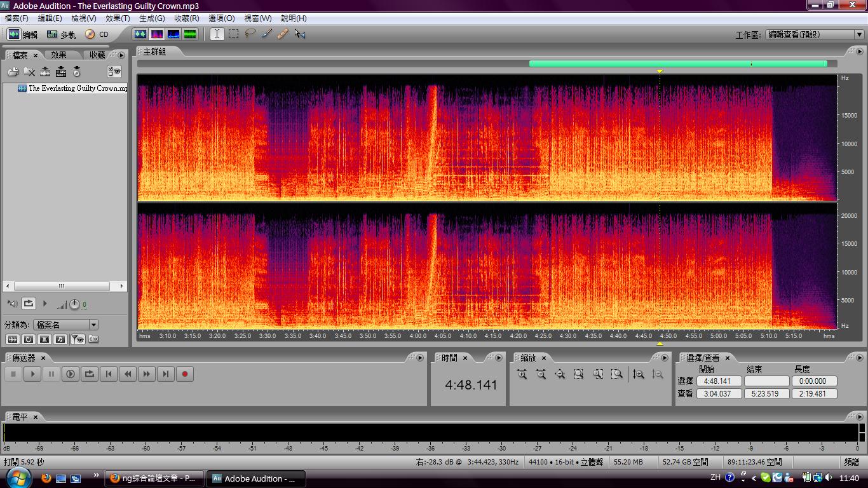Open 縮放 panel options menu arrow

coord(663,358)
